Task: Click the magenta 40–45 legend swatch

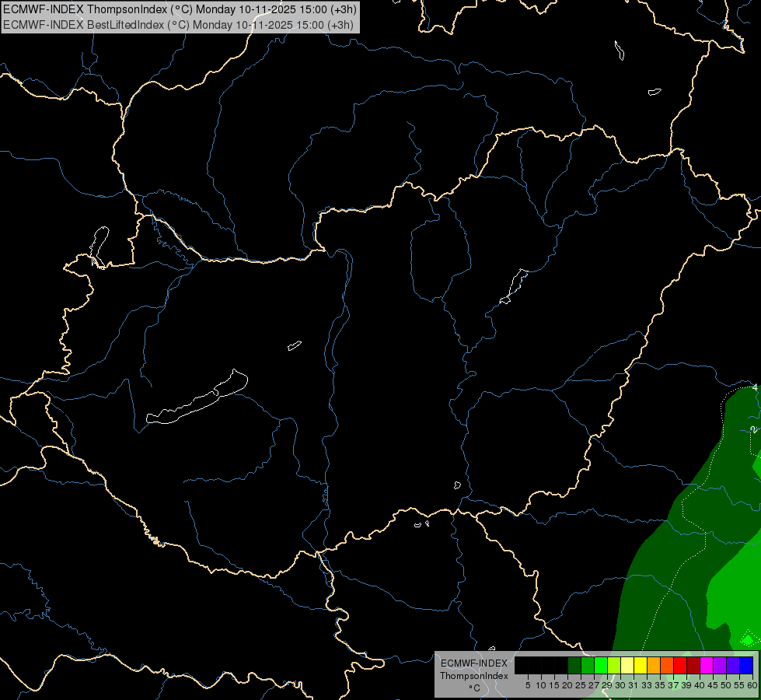Action: point(707,665)
